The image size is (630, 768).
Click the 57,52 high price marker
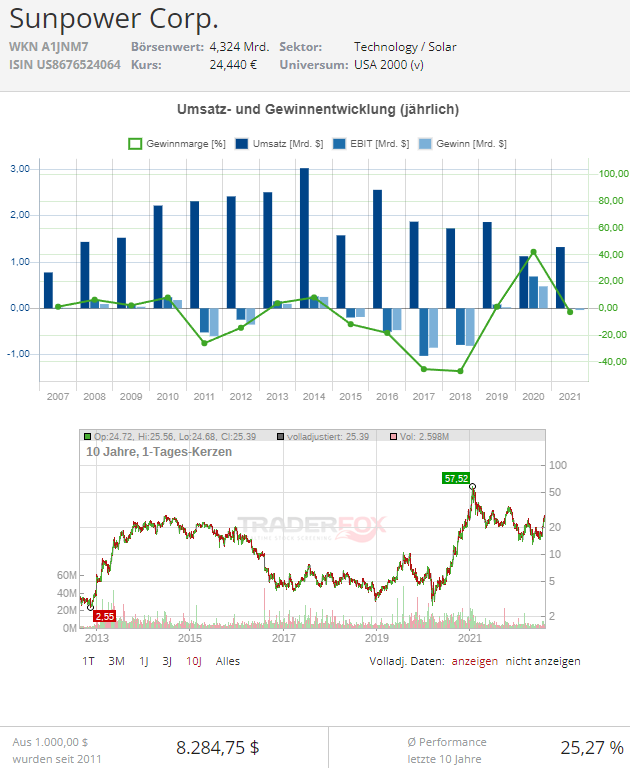point(456,478)
